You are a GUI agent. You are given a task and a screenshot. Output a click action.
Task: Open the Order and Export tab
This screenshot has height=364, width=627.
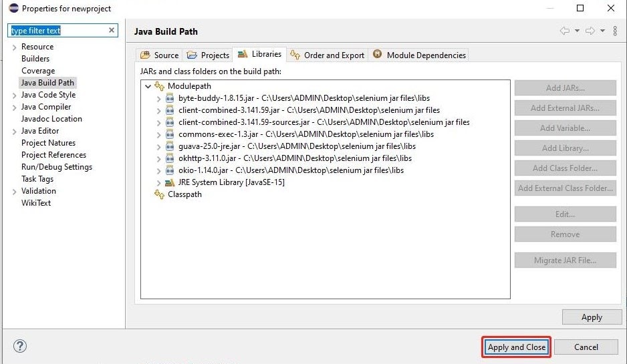[x=327, y=55]
